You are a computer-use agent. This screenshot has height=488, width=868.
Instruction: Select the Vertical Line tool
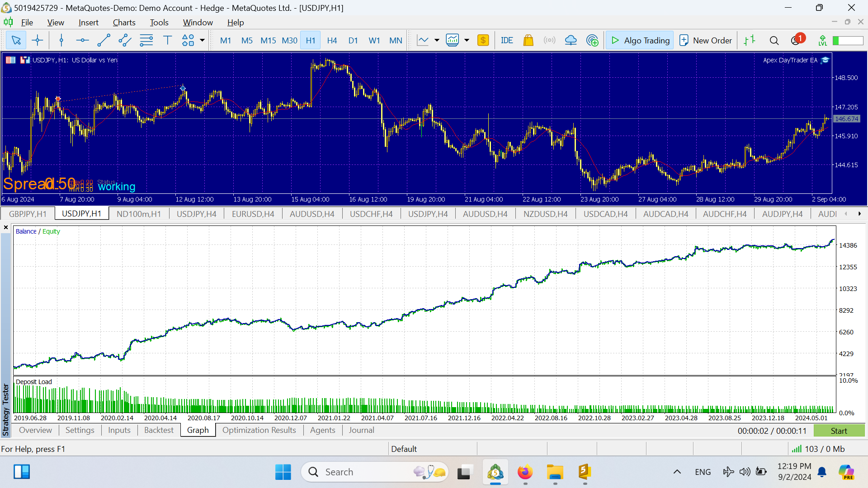point(61,40)
